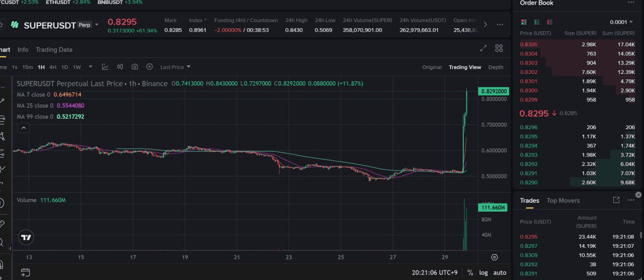644x280 pixels.
Task: Click the plus-circle compare icon in toolbar
Action: click(x=149, y=67)
